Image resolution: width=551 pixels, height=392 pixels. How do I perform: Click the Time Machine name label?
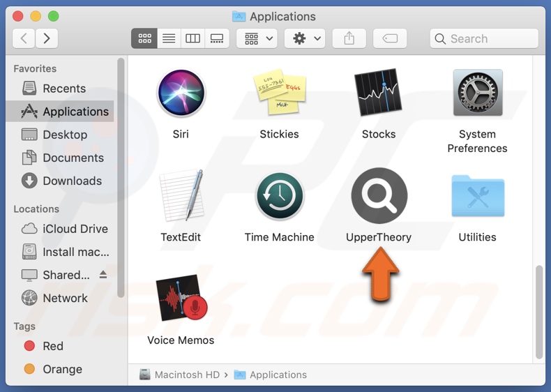[280, 237]
